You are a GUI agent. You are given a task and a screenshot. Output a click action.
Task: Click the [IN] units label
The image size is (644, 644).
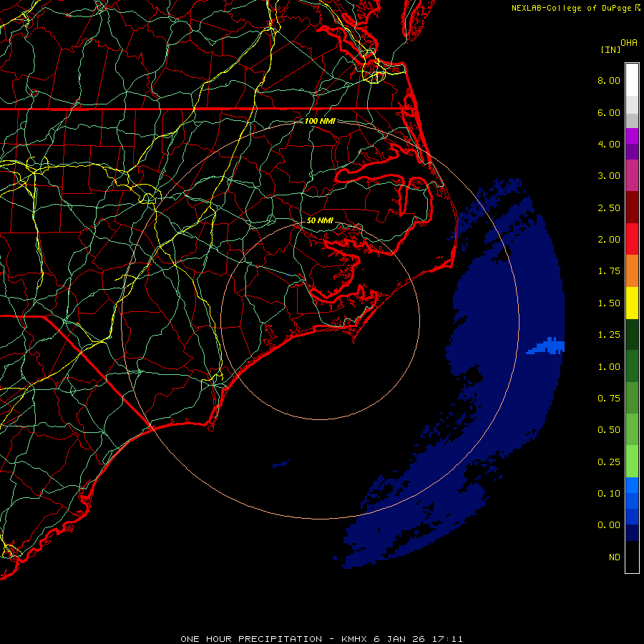tap(610, 49)
